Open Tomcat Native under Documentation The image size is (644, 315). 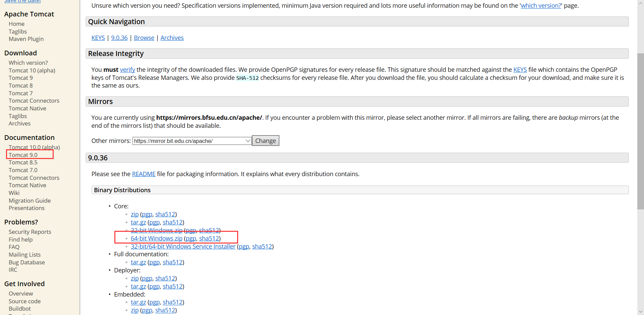(x=28, y=185)
